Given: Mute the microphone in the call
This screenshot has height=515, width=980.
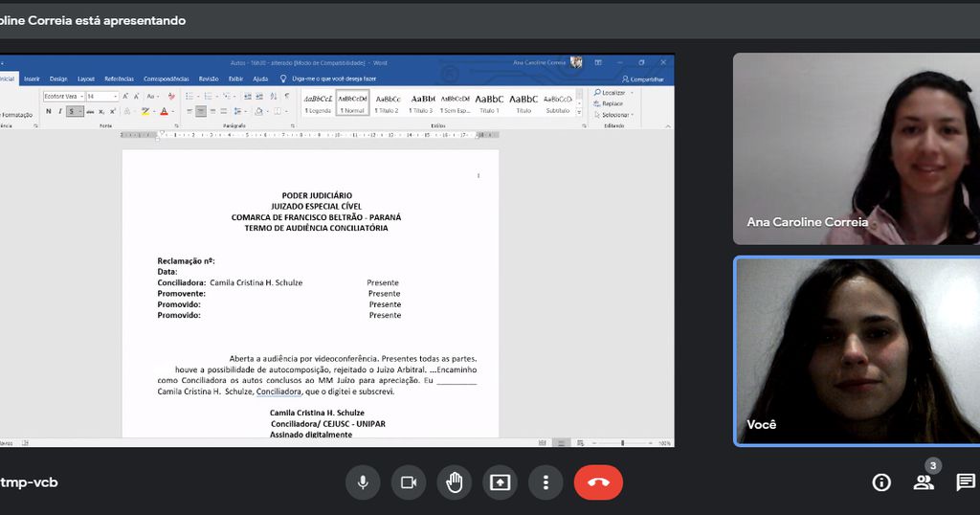Looking at the screenshot, I should (x=363, y=482).
